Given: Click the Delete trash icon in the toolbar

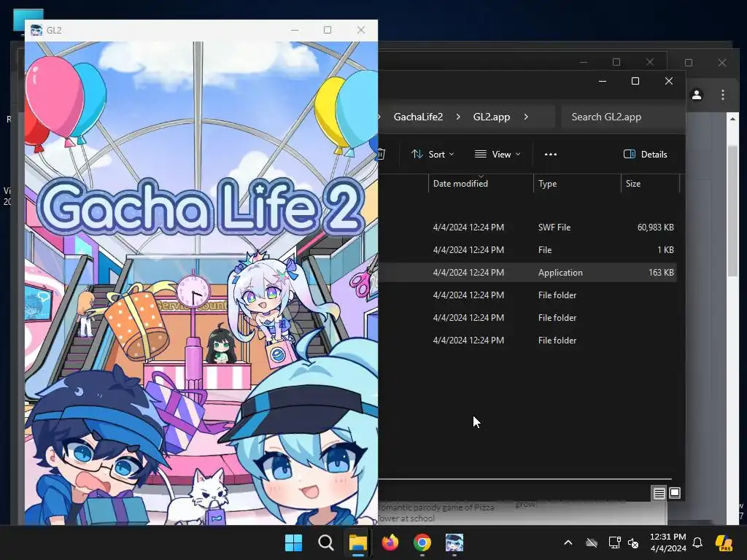Looking at the screenshot, I should click(382, 155).
